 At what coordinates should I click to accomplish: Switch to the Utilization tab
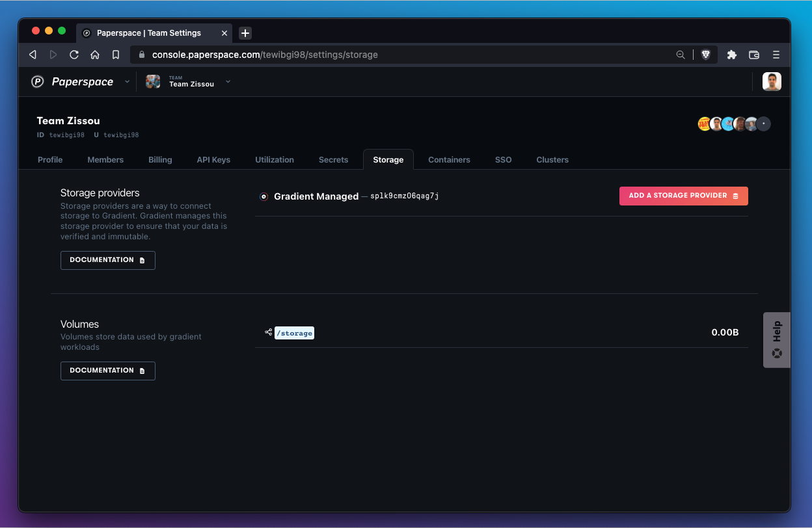click(x=275, y=159)
